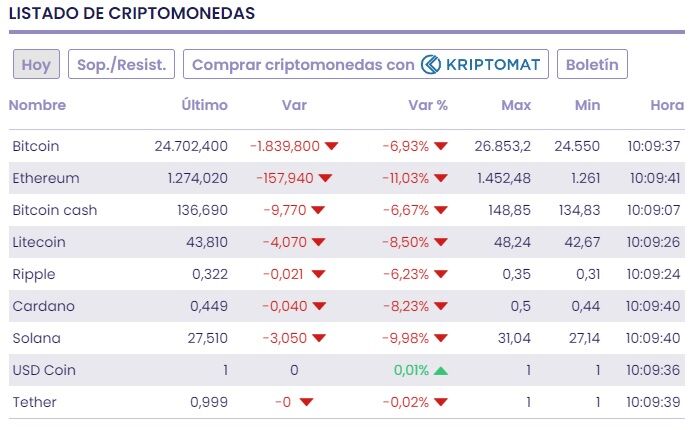Open the Ethereum row link

pyautogui.click(x=46, y=178)
